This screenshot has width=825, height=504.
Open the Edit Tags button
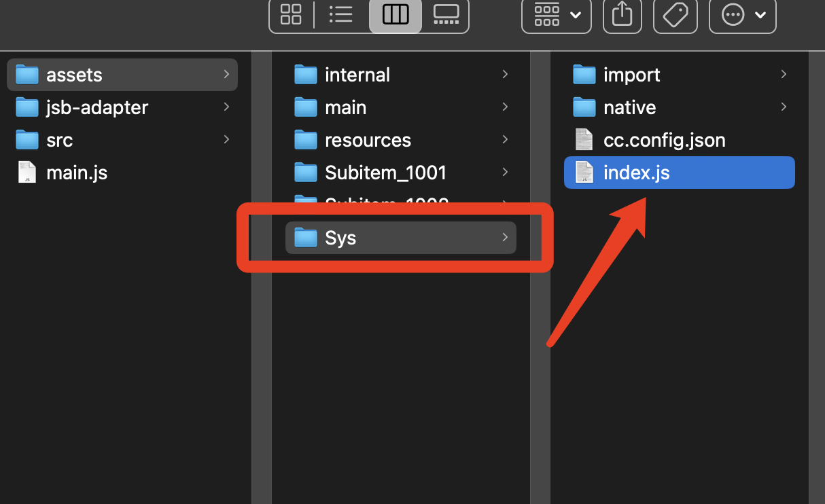(675, 14)
